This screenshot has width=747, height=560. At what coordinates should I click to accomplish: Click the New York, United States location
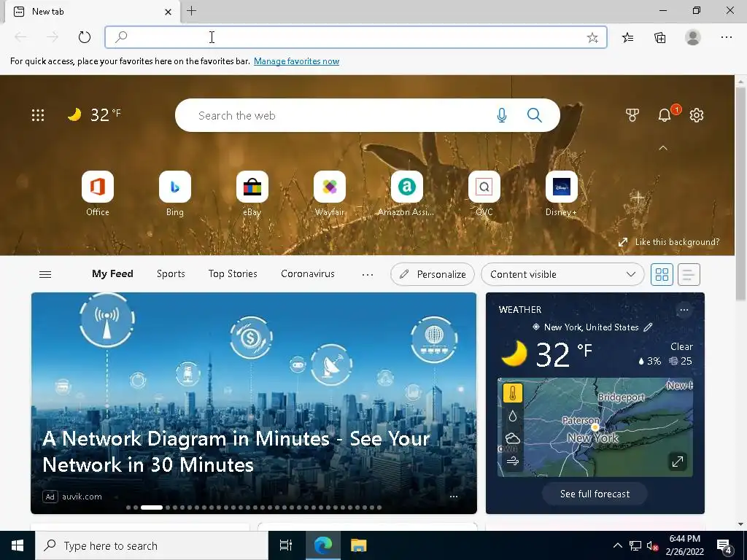coord(591,327)
